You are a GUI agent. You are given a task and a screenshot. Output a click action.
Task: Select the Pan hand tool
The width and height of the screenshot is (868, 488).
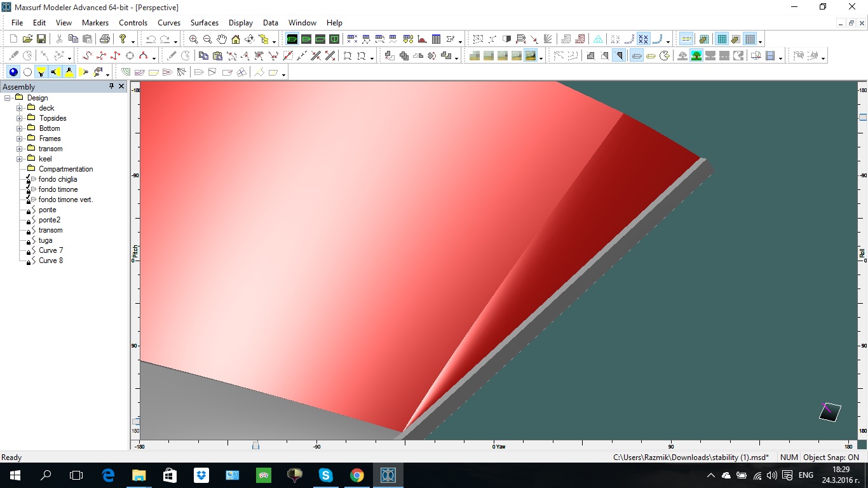click(x=221, y=39)
